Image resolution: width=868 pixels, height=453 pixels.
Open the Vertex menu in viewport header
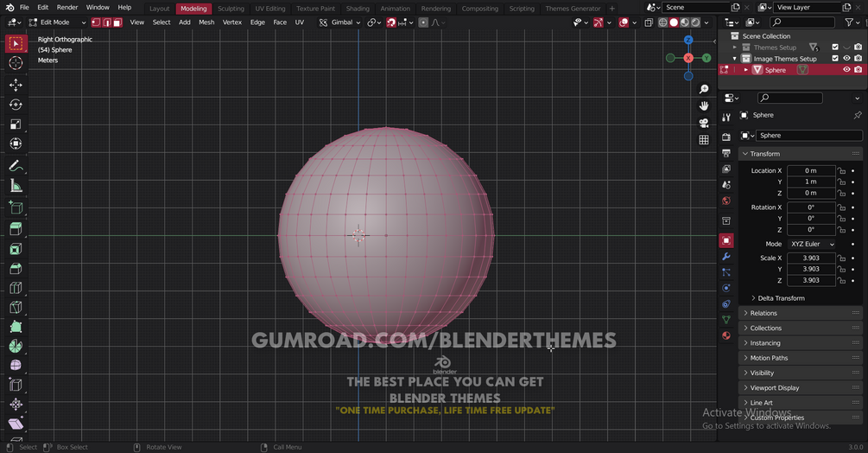(232, 22)
